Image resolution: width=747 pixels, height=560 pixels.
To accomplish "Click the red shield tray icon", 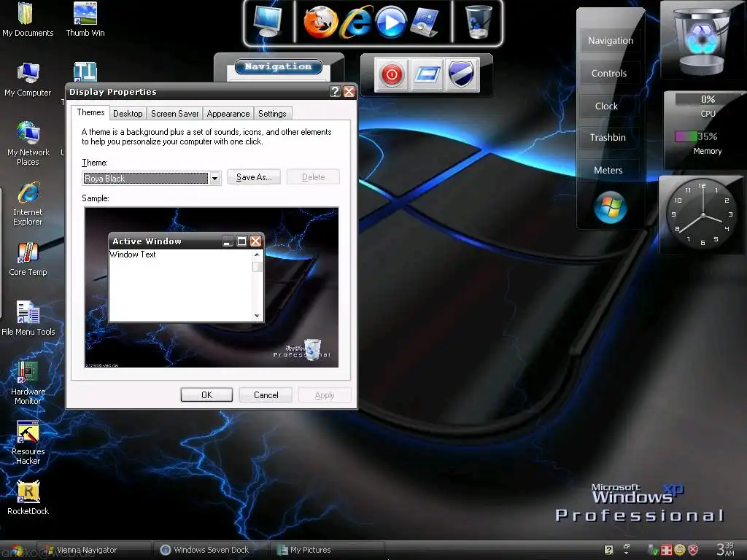I will [693, 550].
